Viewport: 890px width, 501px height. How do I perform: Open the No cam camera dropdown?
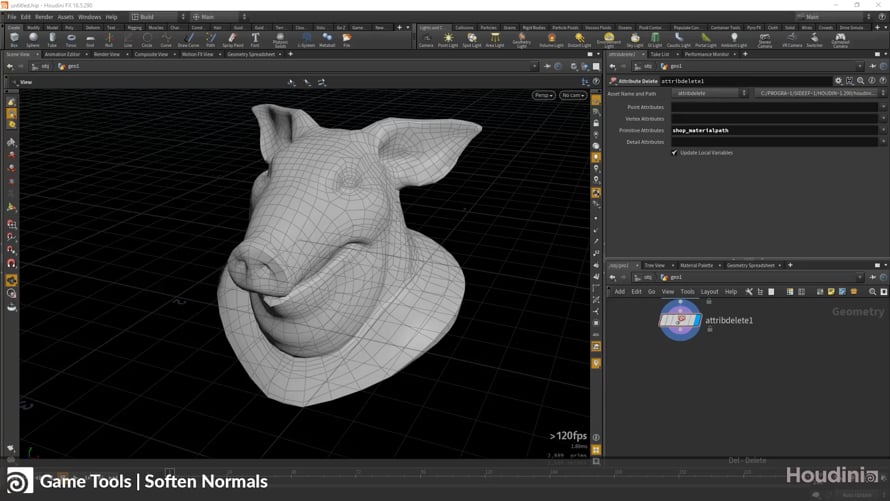[x=572, y=95]
